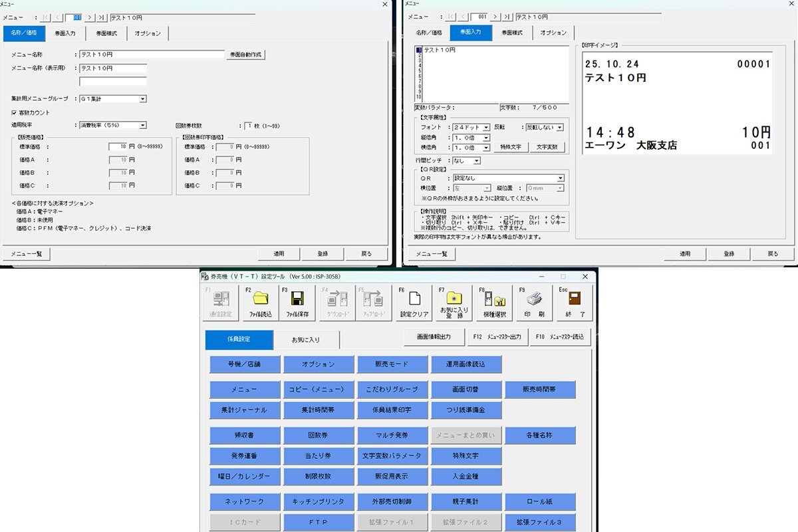Open the 集計用メニューグループ dropdown

point(143,99)
